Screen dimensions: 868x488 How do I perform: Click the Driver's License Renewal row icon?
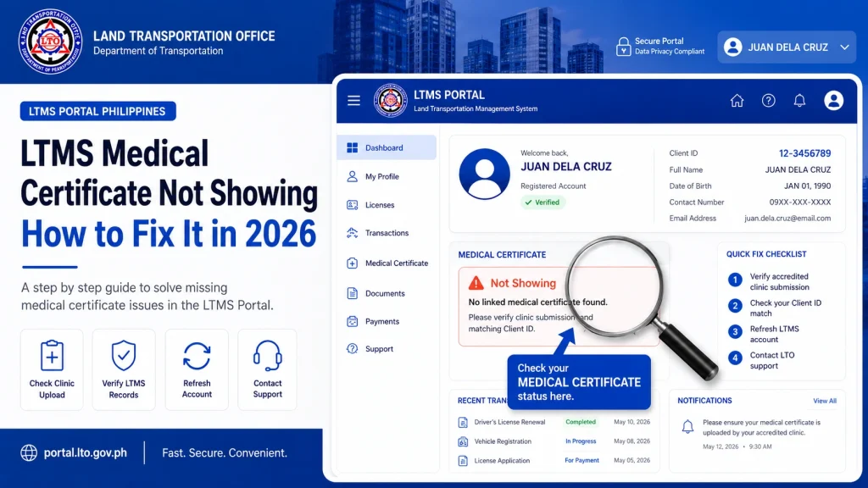463,423
